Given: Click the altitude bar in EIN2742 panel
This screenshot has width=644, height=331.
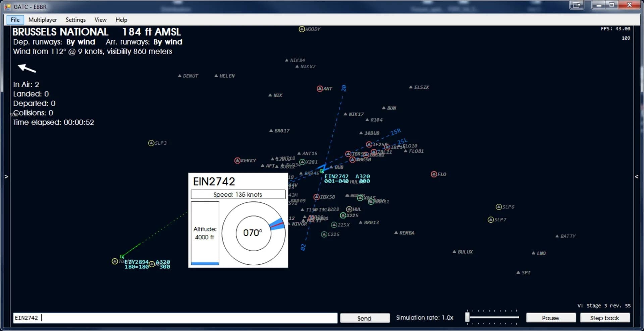Looking at the screenshot, I should pyautogui.click(x=205, y=233).
